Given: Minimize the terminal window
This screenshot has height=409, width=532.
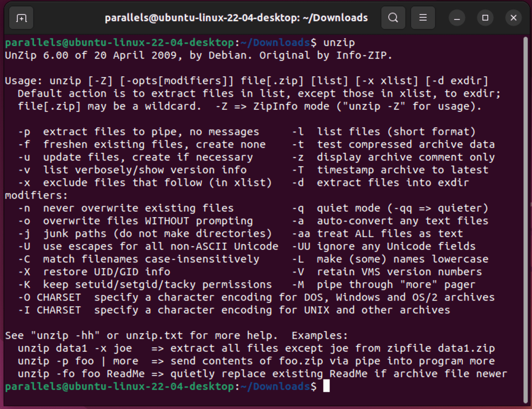Looking at the screenshot, I should pyautogui.click(x=457, y=18).
